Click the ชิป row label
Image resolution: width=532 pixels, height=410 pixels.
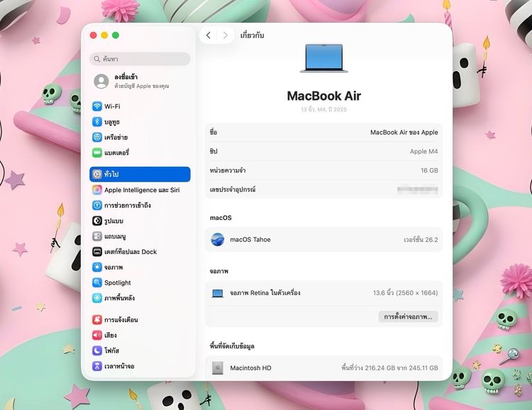[x=214, y=151]
